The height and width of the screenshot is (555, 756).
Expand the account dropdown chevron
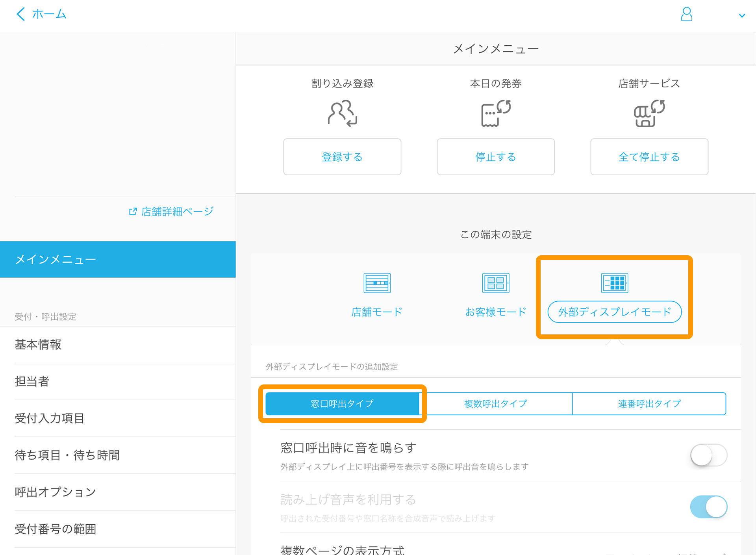point(742,16)
